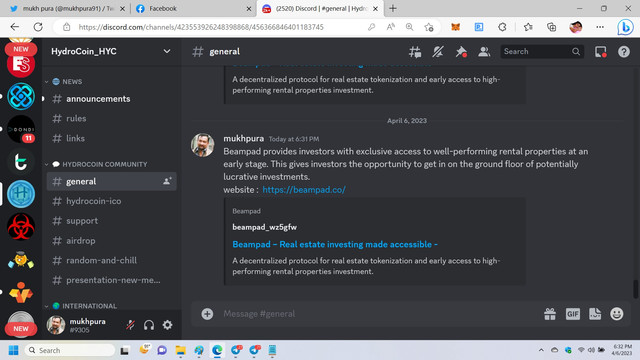Screen dimensions: 640x360
Task: Click the Windows taskbar Search box
Action: [x=70, y=350]
